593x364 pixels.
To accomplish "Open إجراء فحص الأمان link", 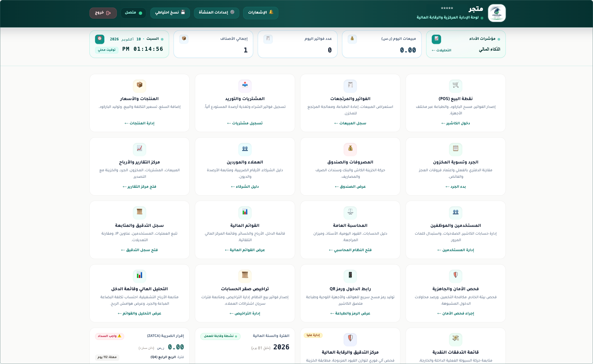I will click(455, 313).
